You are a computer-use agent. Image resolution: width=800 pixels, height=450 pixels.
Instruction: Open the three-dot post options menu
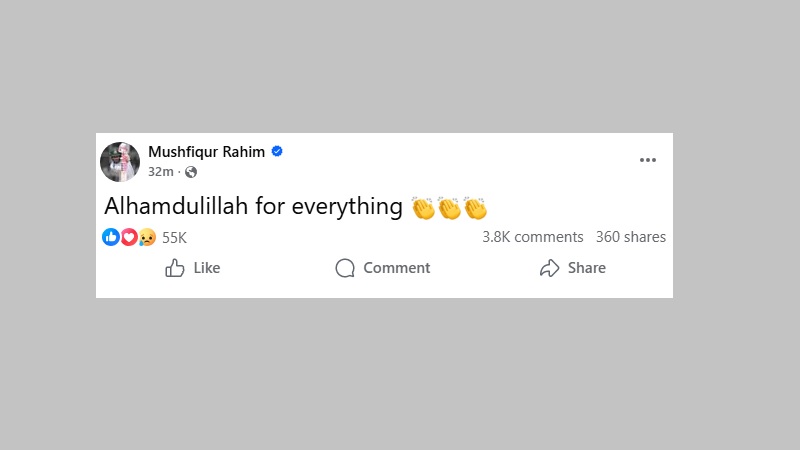pos(648,160)
